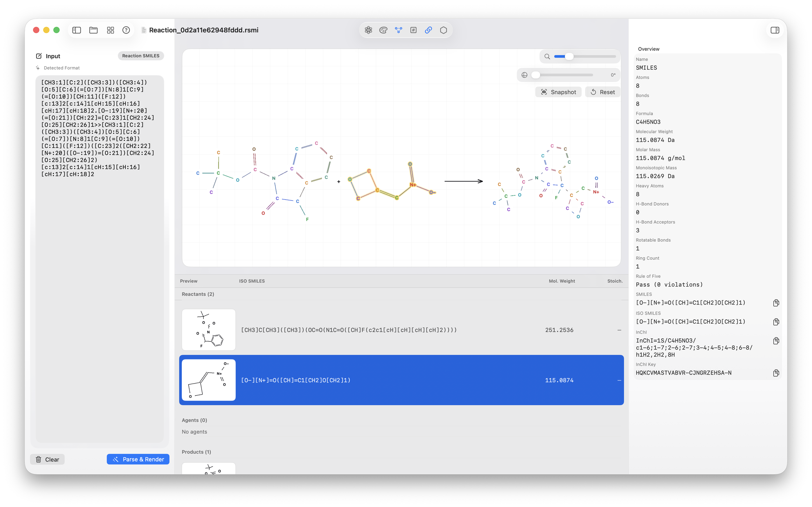
Task: Click the help question mark icon
Action: coord(126,30)
